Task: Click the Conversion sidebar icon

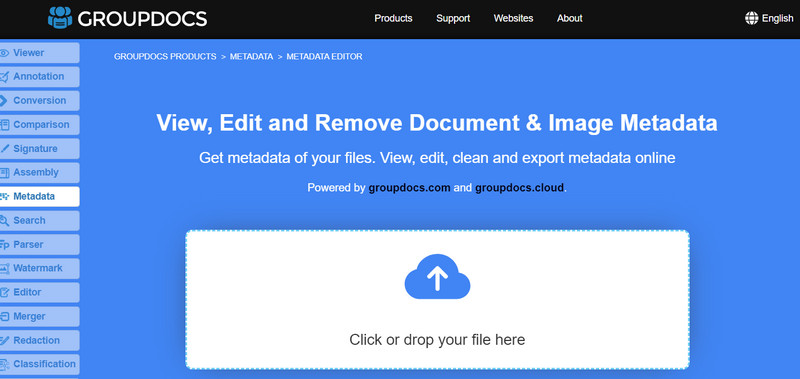Action: [x=4, y=101]
